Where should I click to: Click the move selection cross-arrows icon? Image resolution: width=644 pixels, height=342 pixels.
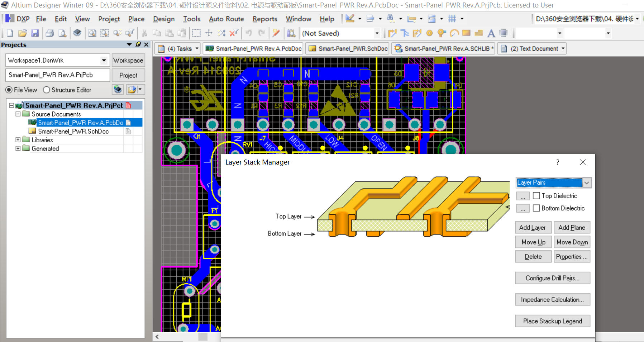coord(209,33)
